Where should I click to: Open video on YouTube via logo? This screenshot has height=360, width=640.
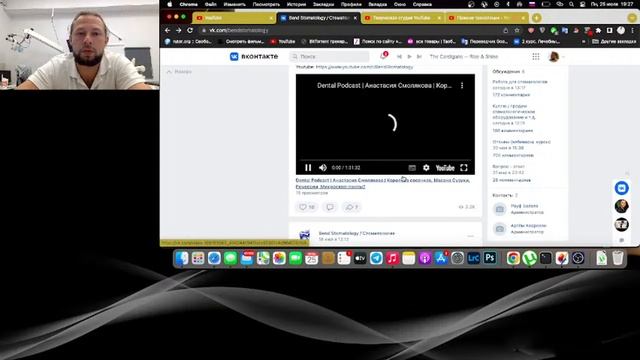click(x=445, y=168)
